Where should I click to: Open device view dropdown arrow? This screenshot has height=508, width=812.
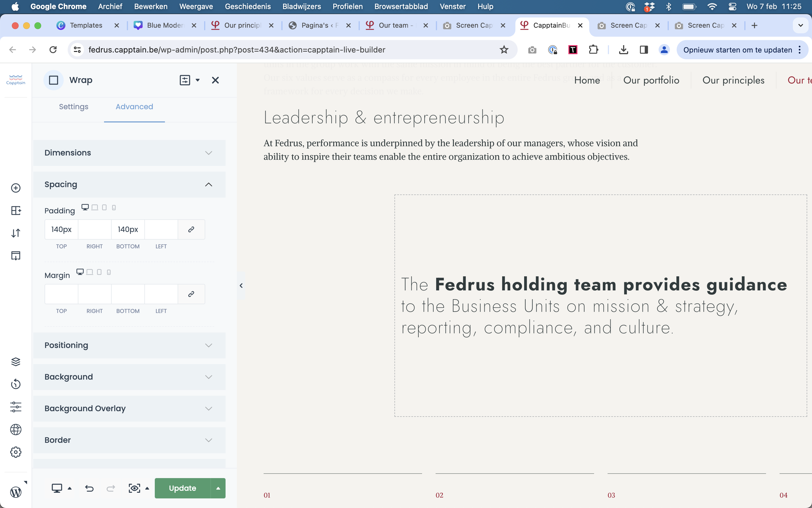click(70, 488)
